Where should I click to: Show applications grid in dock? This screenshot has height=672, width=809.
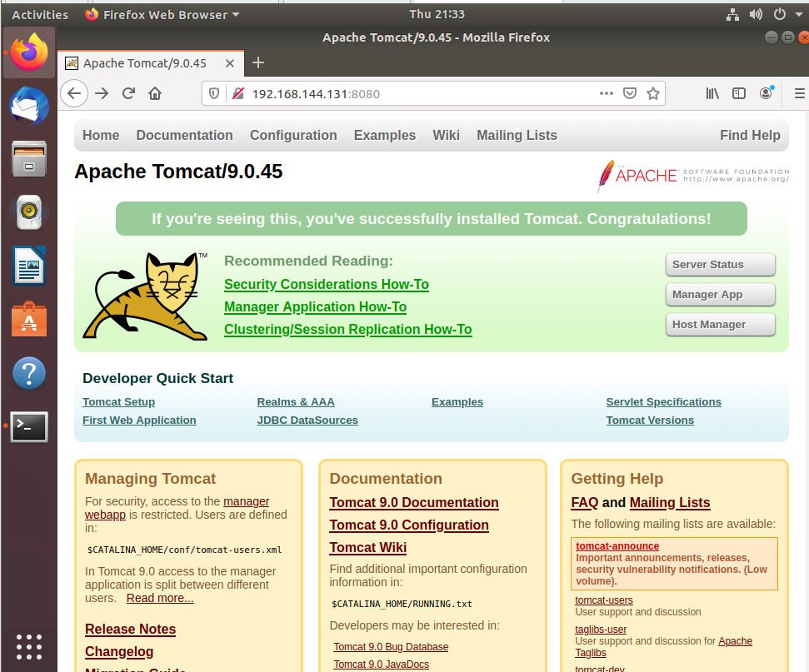(x=29, y=647)
